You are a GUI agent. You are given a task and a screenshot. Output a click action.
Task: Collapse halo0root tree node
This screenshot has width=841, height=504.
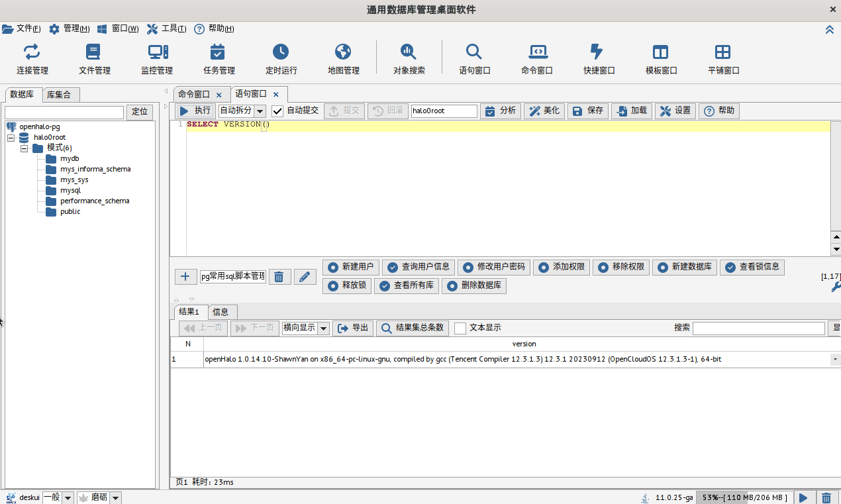click(x=11, y=138)
